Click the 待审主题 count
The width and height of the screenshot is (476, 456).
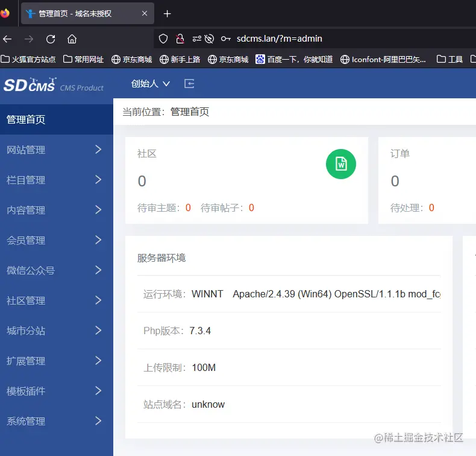tap(188, 207)
